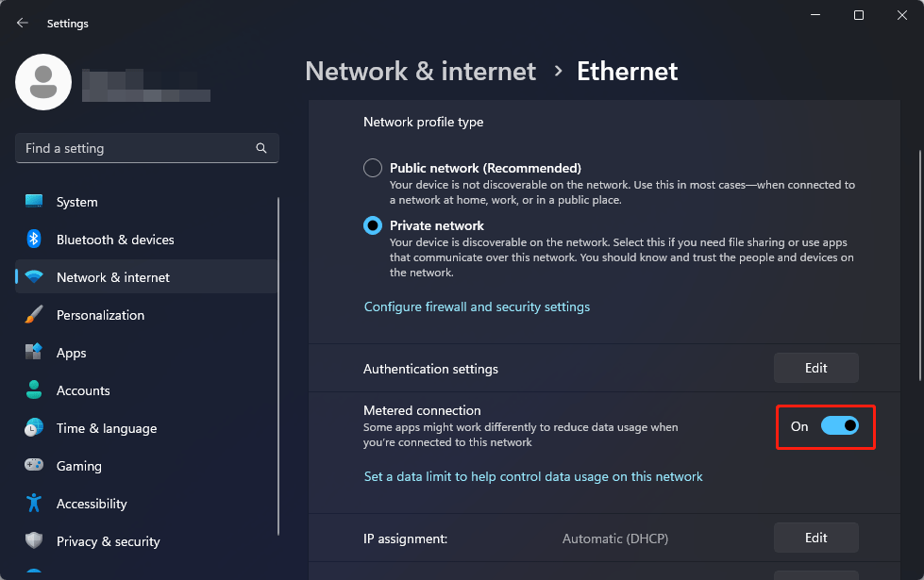Open Accounts settings section
Image resolution: width=924 pixels, height=580 pixels.
click(x=83, y=390)
